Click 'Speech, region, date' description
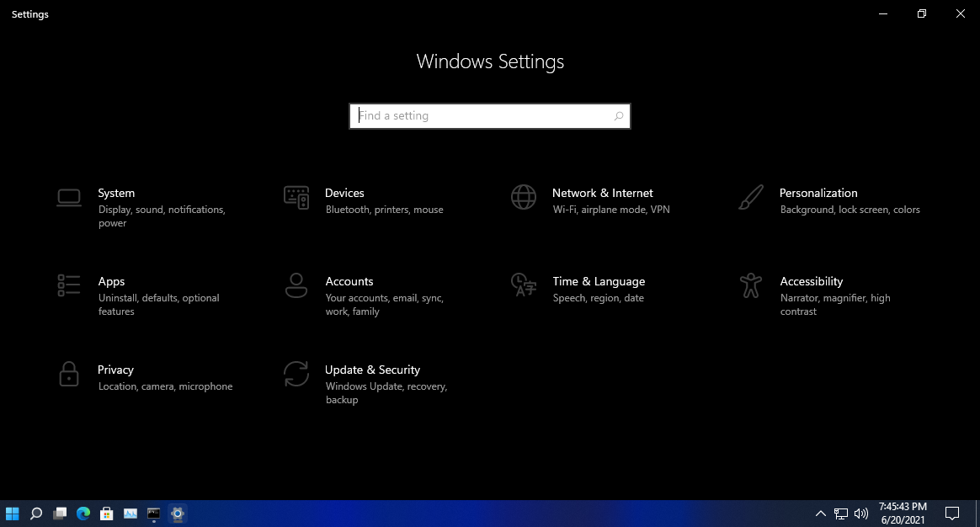The height and width of the screenshot is (527, 980). coord(598,298)
